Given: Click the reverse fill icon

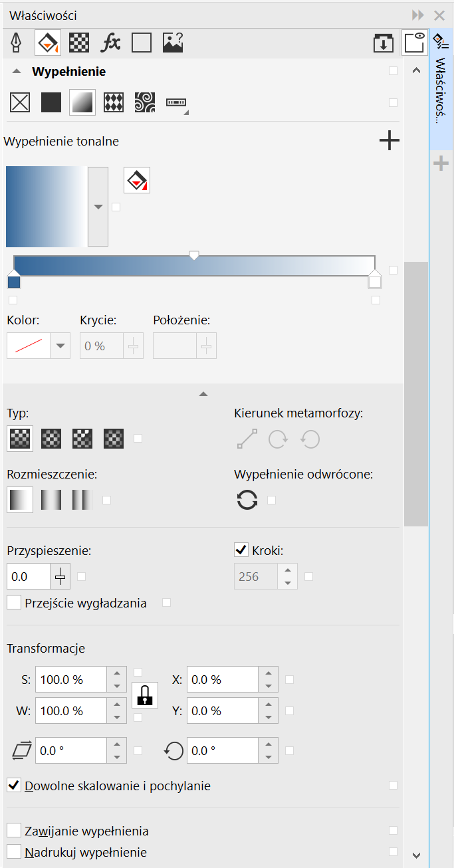Looking at the screenshot, I should (x=247, y=500).
